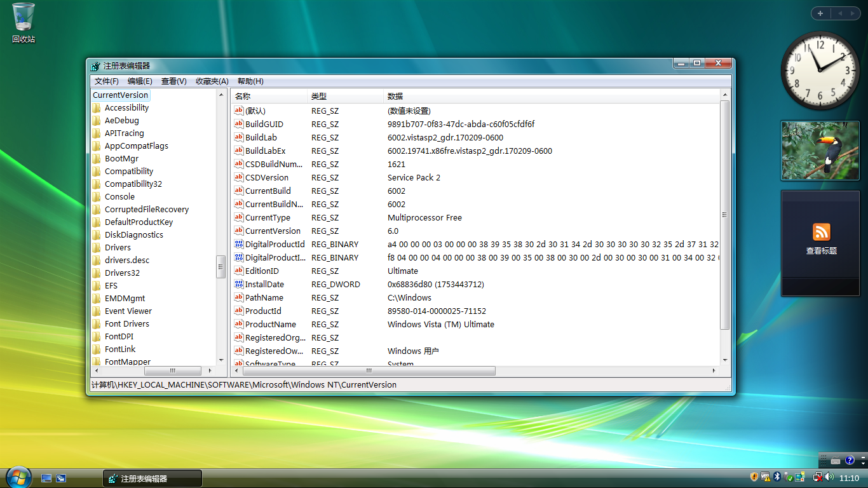This screenshot has width=868, height=488.
Task: Click the Bluetooth tray icon
Action: tap(776, 477)
